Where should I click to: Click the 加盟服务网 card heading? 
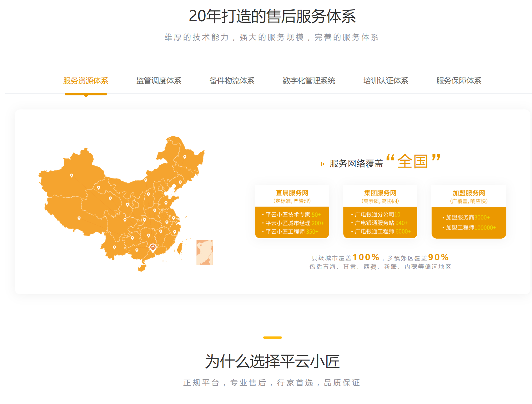(x=469, y=193)
